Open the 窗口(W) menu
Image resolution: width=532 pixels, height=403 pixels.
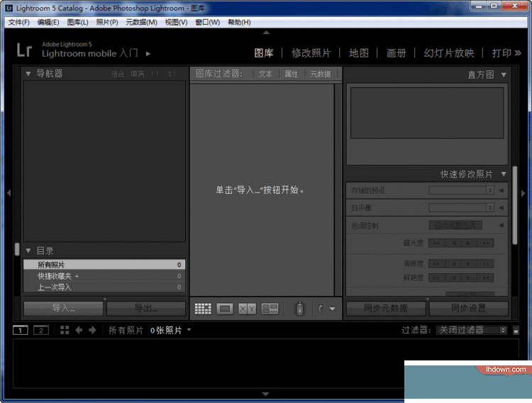[x=207, y=23]
